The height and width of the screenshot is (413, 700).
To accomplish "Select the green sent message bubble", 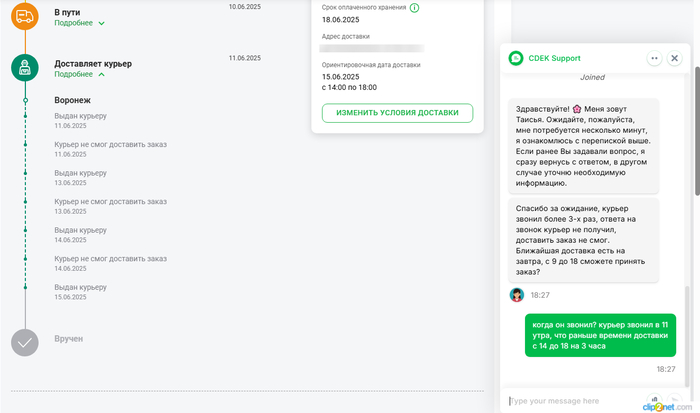I will 600,336.
